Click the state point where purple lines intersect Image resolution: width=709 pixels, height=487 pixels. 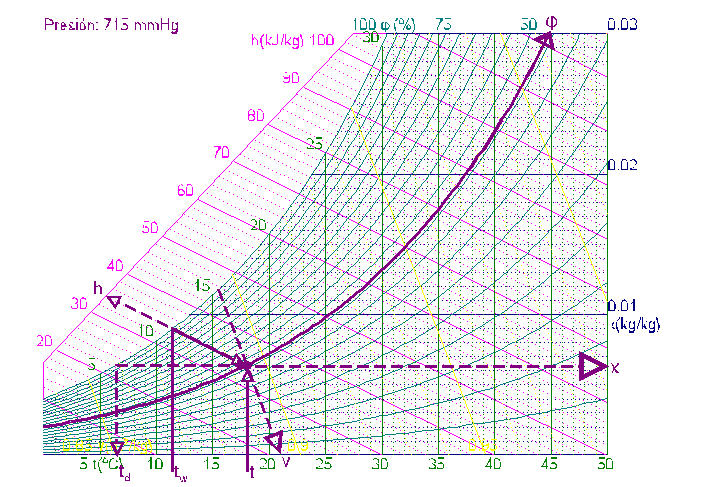point(246,367)
